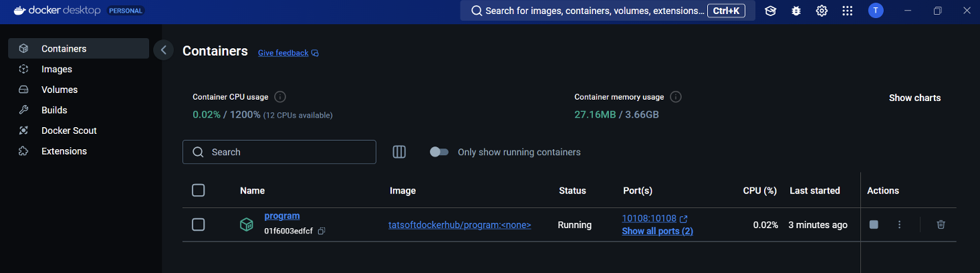Sort by Last started column header
This screenshot has width=980, height=273.
point(815,191)
